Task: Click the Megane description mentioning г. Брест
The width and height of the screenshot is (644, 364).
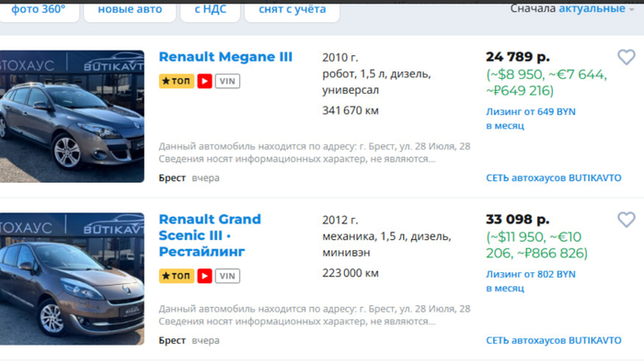Action: pyautogui.click(x=315, y=153)
